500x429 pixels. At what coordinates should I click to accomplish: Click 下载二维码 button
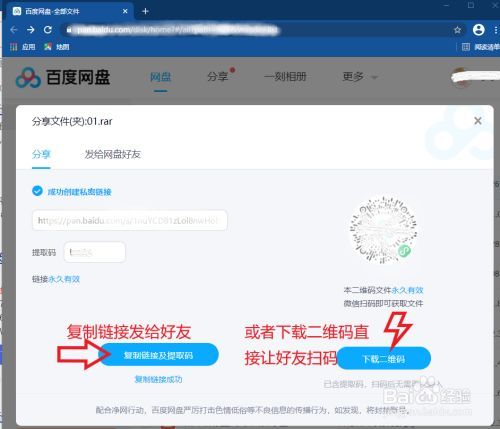coord(384,359)
